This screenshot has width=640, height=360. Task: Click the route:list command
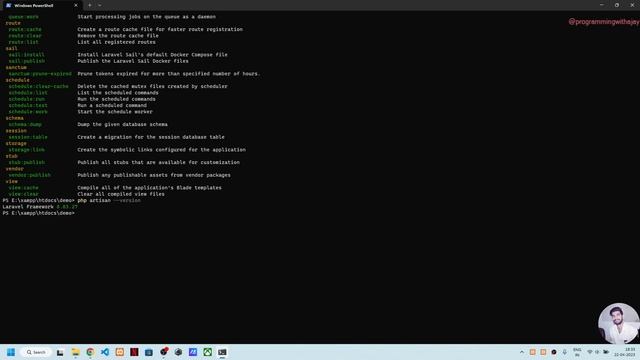click(x=24, y=42)
